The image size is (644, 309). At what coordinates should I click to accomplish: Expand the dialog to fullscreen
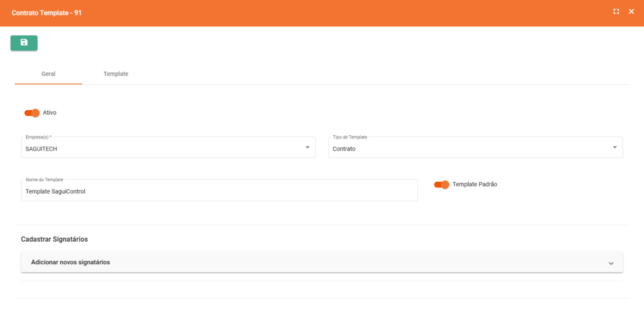616,11
